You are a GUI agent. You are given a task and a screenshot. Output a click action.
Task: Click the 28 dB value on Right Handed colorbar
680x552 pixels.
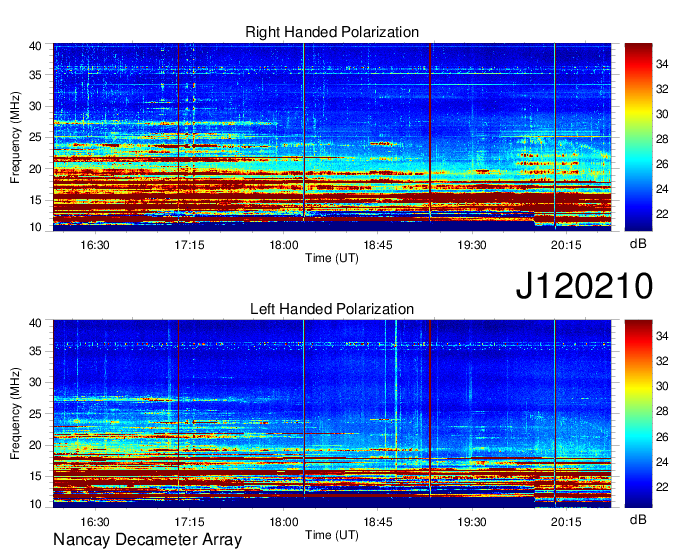(662, 139)
